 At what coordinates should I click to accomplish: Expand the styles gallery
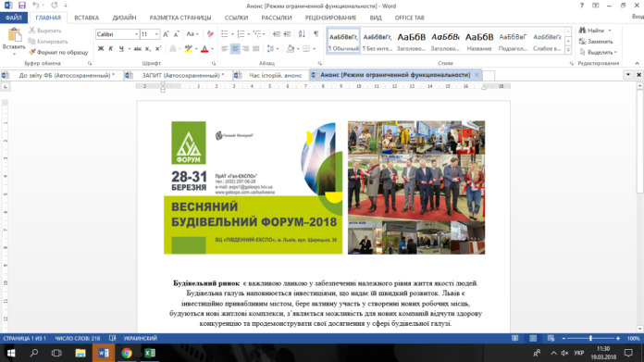(568, 50)
